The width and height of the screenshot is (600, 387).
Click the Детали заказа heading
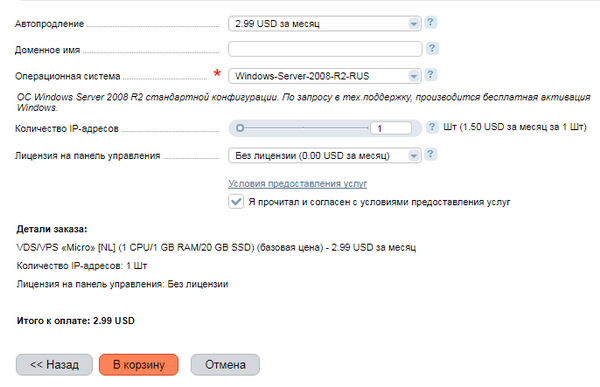click(x=52, y=229)
